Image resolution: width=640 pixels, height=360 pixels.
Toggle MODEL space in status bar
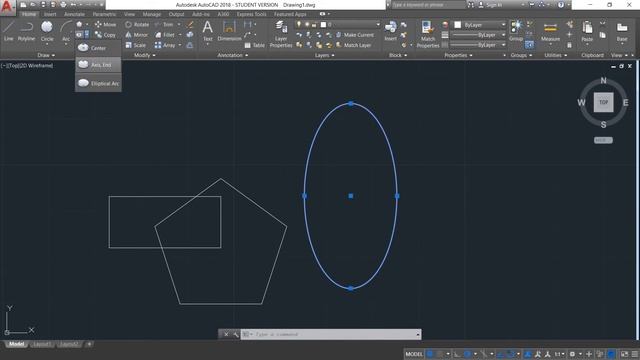[414, 354]
